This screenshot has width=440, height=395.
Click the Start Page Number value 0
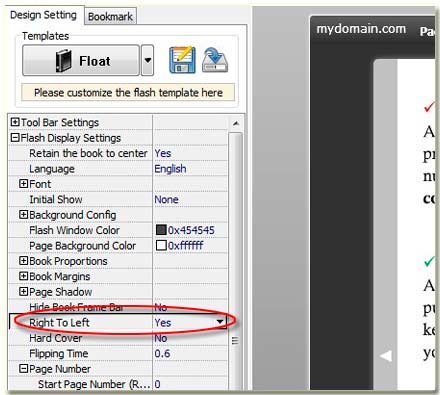[x=157, y=384]
